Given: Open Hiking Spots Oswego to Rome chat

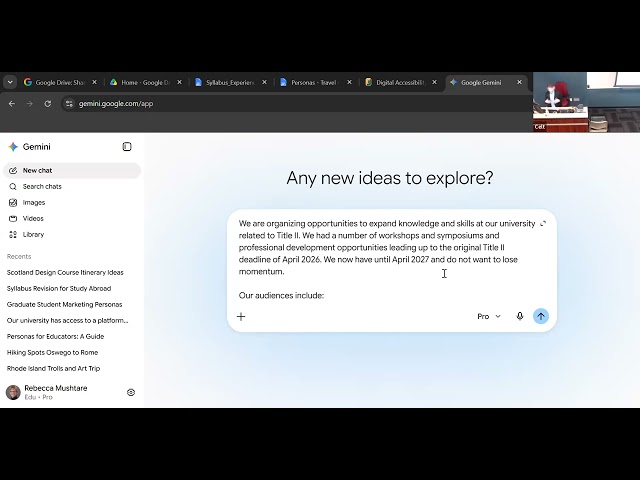Looking at the screenshot, I should (52, 352).
